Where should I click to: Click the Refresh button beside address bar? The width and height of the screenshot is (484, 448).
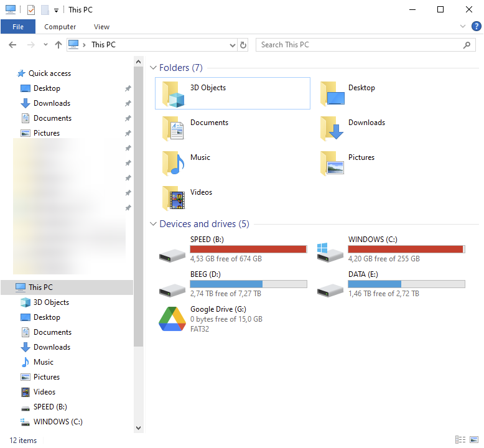coord(243,45)
